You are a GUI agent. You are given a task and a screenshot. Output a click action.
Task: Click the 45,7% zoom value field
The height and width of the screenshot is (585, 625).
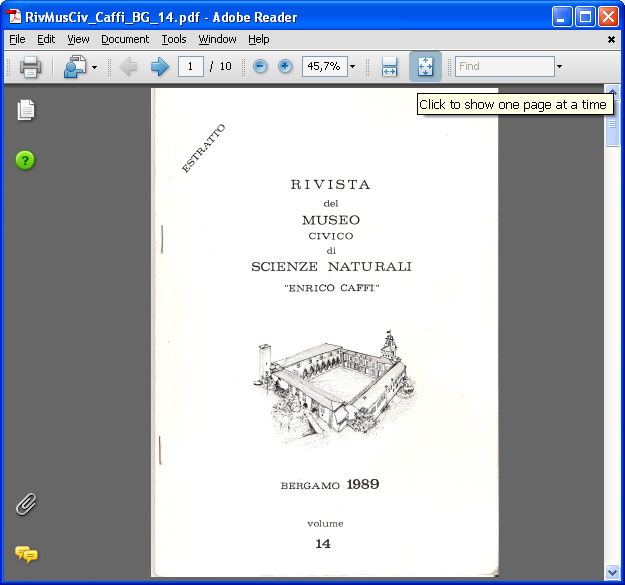coord(325,66)
